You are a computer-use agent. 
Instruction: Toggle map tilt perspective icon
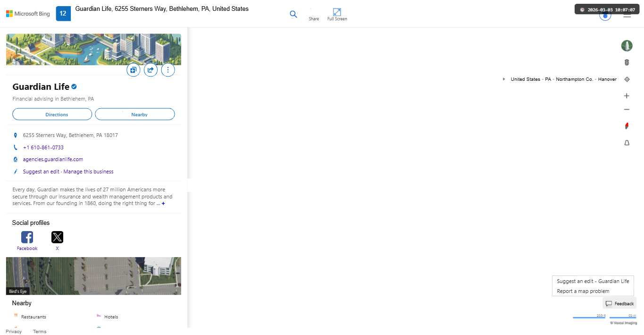[627, 143]
